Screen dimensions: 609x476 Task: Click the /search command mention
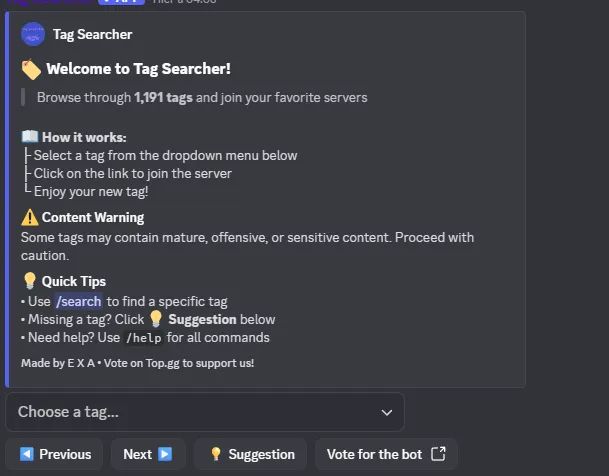point(79,301)
